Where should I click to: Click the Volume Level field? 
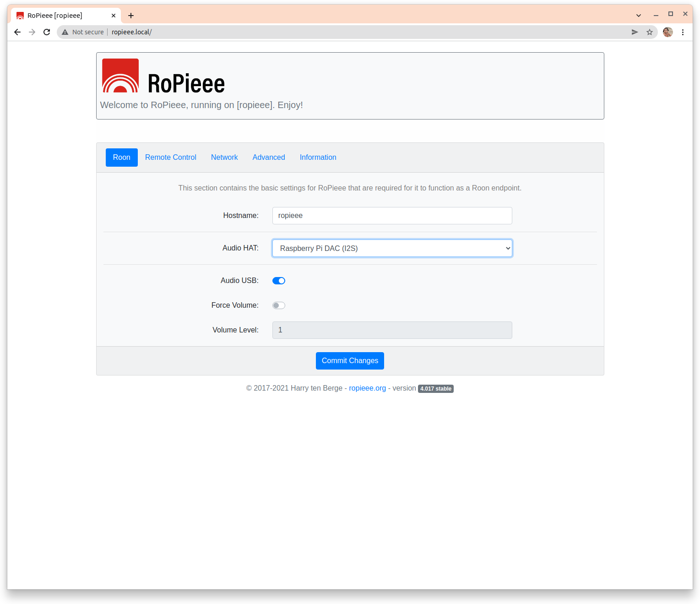(x=392, y=330)
